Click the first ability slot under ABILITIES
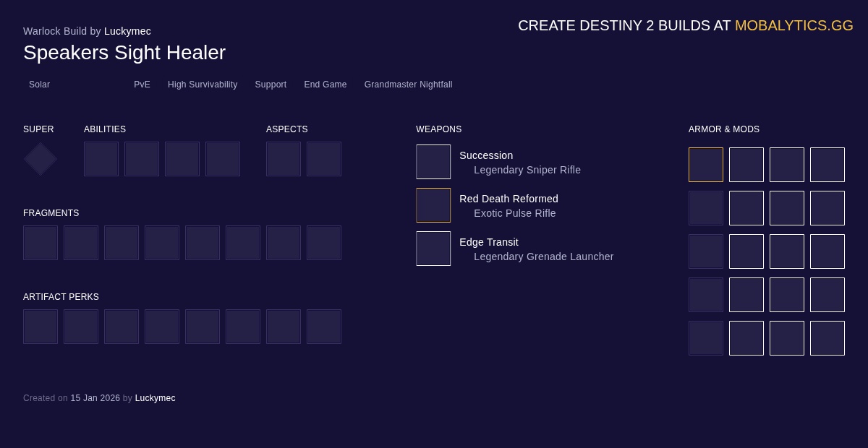 pos(101,159)
